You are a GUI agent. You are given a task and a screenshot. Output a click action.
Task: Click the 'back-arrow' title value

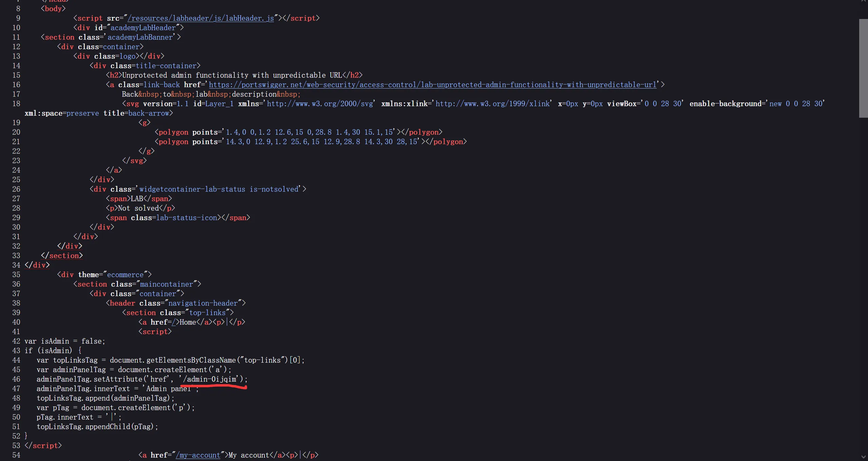[149, 113]
